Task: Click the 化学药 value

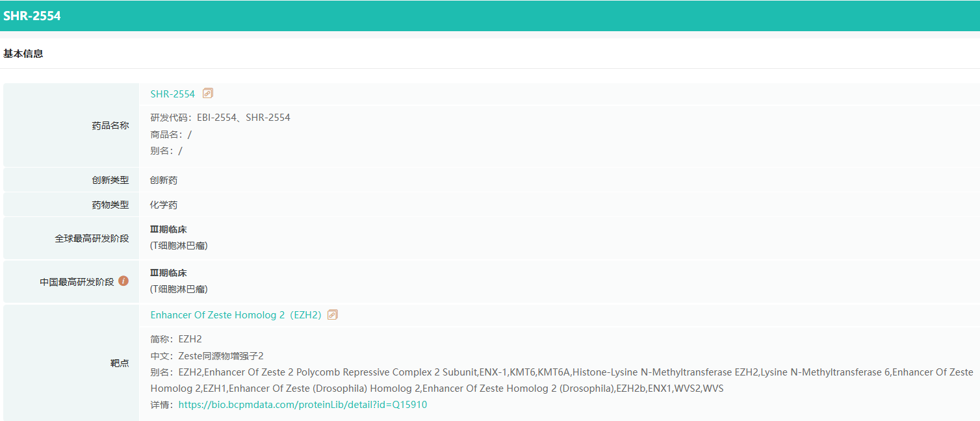Action: tap(164, 205)
